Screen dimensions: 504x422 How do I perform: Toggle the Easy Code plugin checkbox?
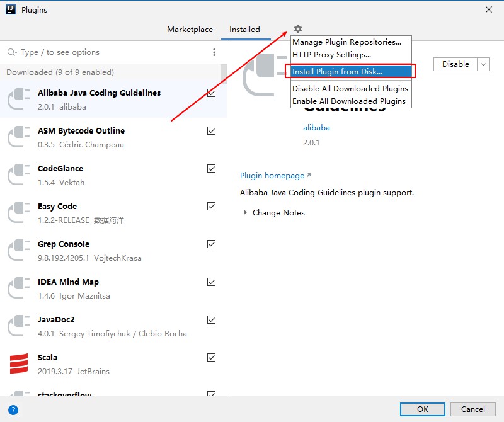pos(211,207)
